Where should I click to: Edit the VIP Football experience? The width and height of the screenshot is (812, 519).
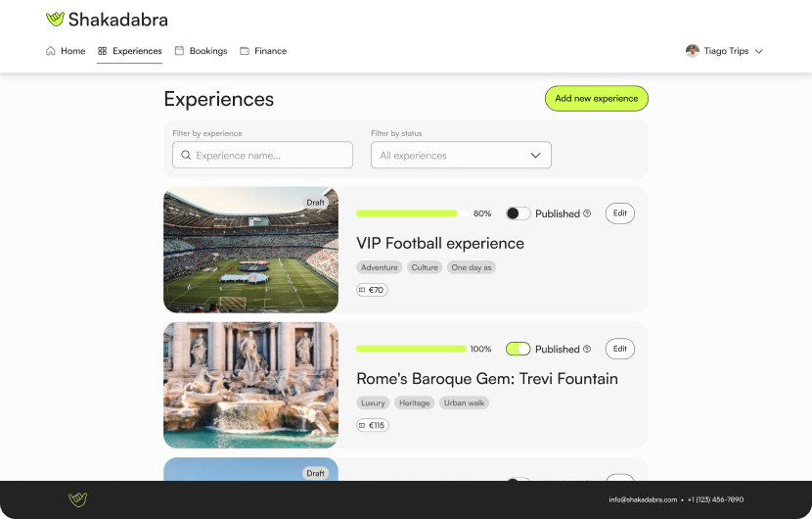[619, 213]
